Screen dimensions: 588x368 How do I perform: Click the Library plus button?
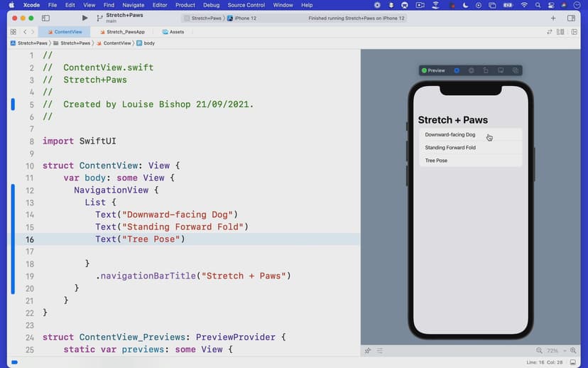pos(552,18)
